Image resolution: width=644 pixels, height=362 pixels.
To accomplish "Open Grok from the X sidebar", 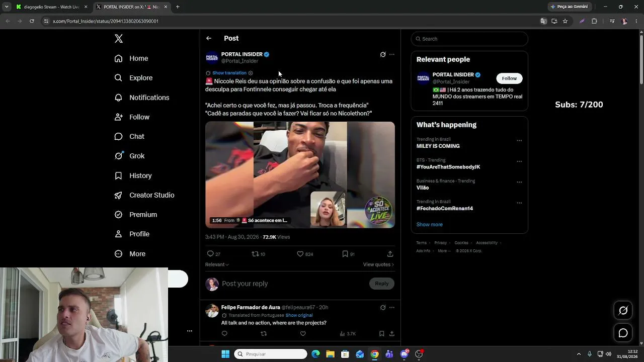I will 129,156.
